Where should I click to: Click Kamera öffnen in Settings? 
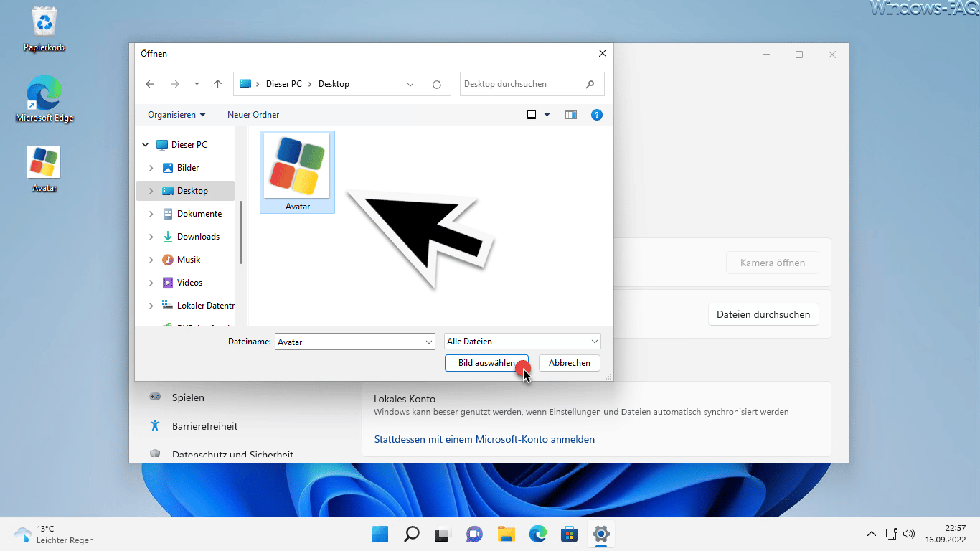coord(772,263)
